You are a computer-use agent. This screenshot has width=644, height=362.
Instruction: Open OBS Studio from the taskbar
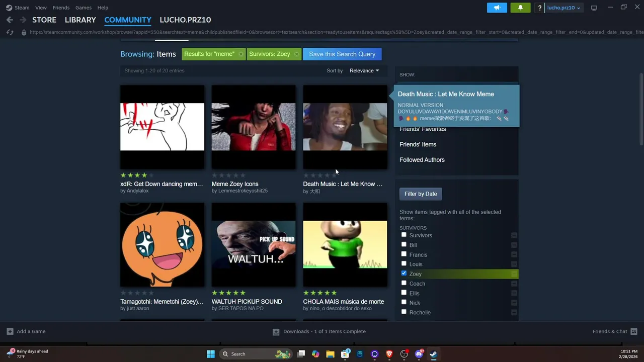coord(404,354)
